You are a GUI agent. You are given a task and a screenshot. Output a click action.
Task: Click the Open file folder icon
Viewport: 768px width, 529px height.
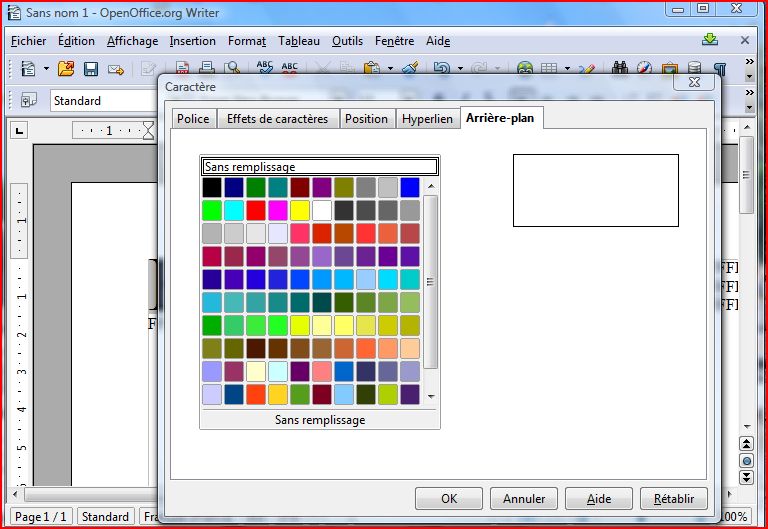[66, 68]
